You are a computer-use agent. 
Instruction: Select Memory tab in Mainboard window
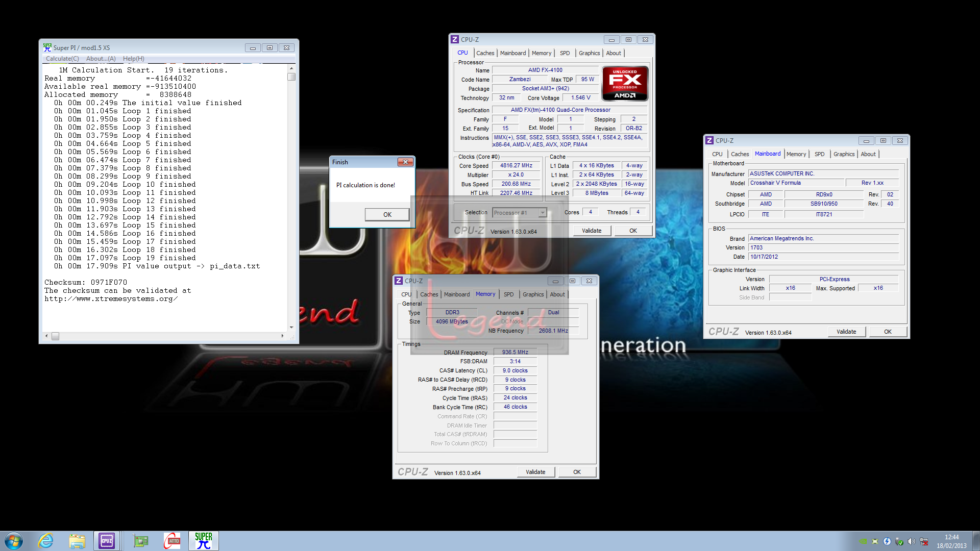pos(796,154)
